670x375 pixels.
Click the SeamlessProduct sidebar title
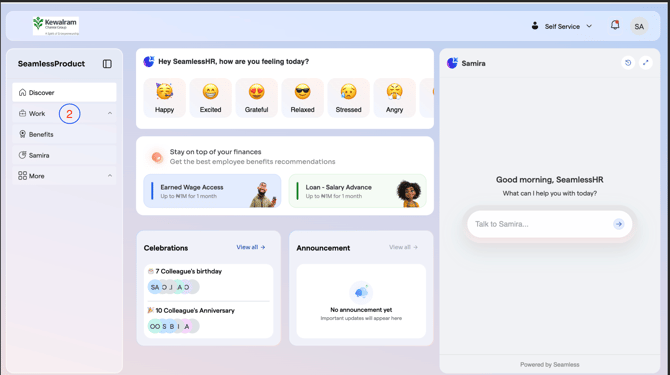coord(51,64)
